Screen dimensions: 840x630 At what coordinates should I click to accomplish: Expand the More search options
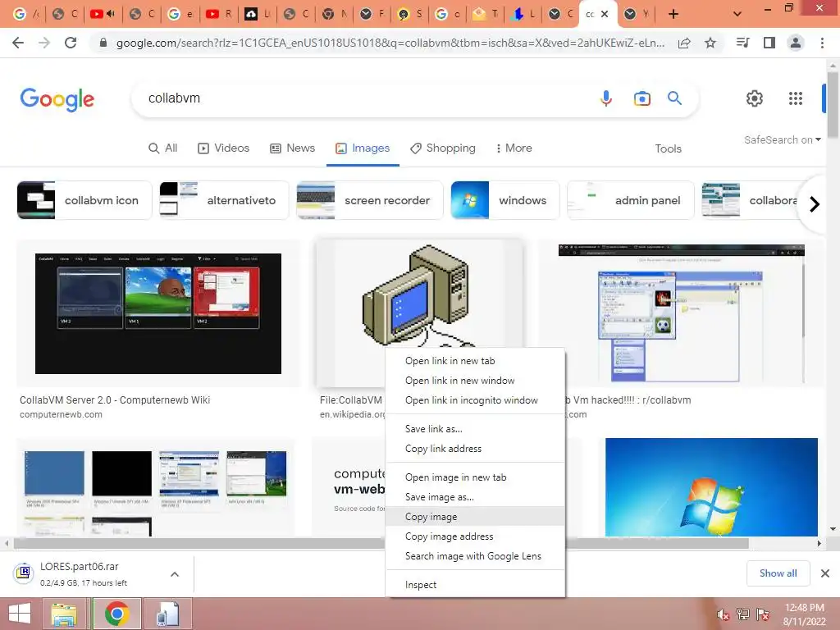[514, 148]
